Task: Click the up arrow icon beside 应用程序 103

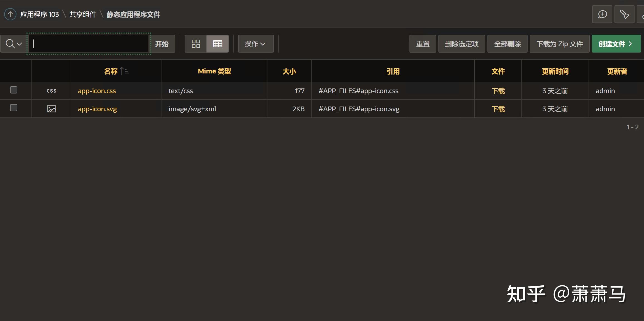Action: coord(10,14)
